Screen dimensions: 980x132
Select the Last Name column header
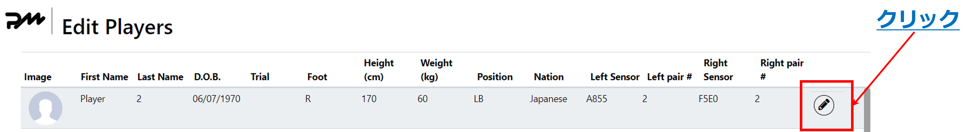click(x=160, y=77)
